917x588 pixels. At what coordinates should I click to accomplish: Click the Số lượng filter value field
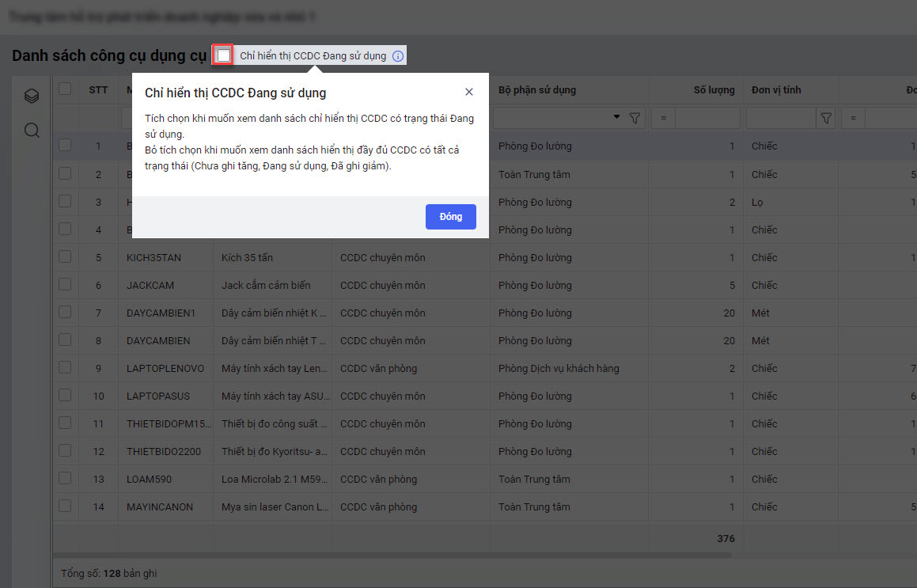[x=707, y=118]
